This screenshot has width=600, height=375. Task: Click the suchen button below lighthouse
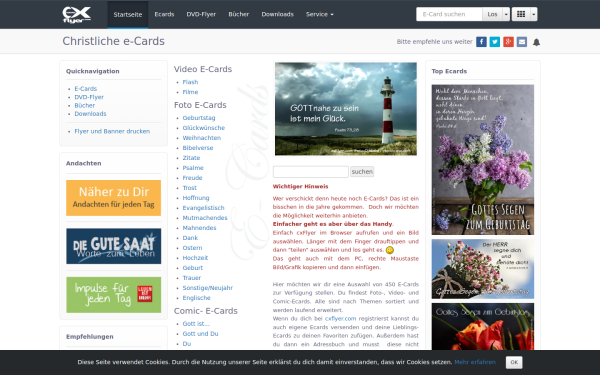point(362,171)
